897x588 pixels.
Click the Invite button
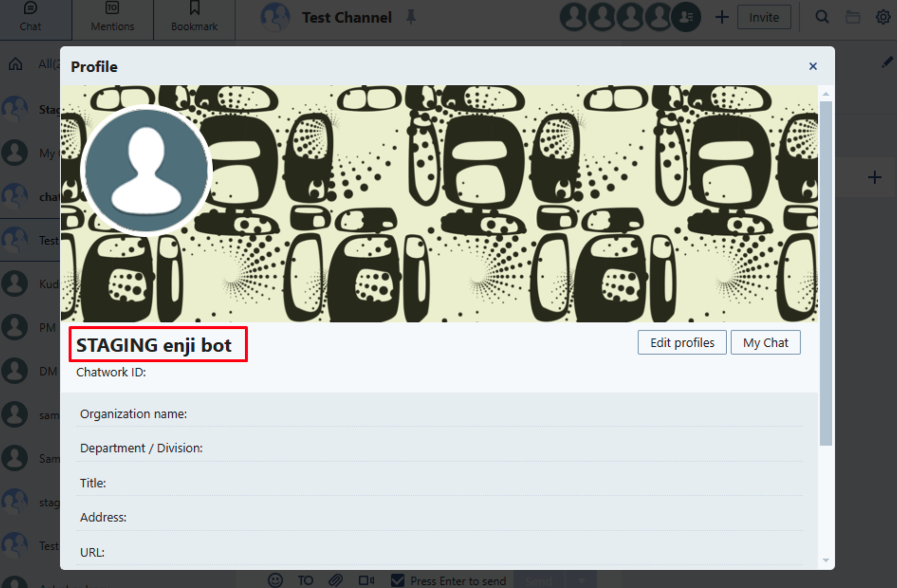click(x=764, y=17)
